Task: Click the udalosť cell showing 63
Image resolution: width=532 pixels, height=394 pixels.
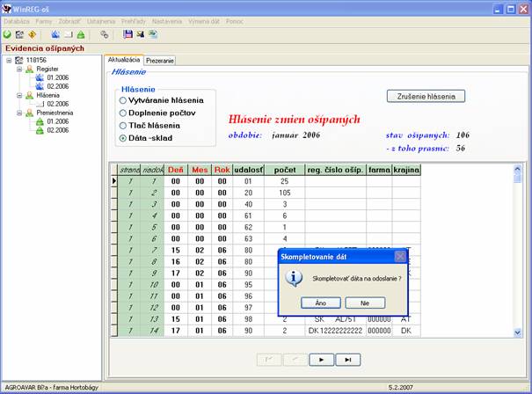Action: tap(248, 238)
